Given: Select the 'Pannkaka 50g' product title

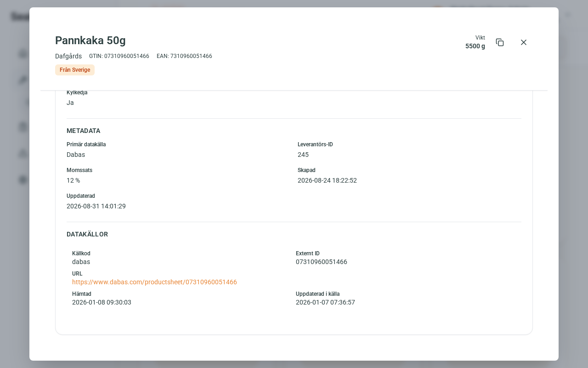Looking at the screenshot, I should click(x=90, y=40).
